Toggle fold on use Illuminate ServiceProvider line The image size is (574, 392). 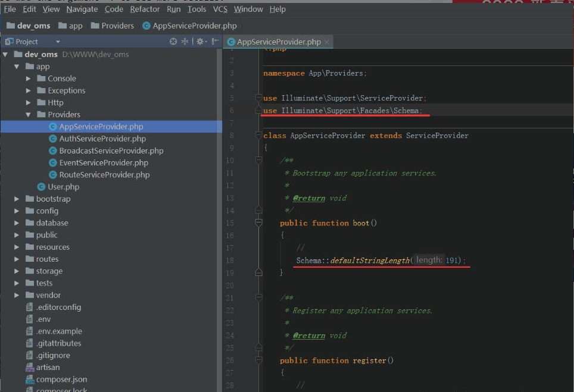[258, 98]
